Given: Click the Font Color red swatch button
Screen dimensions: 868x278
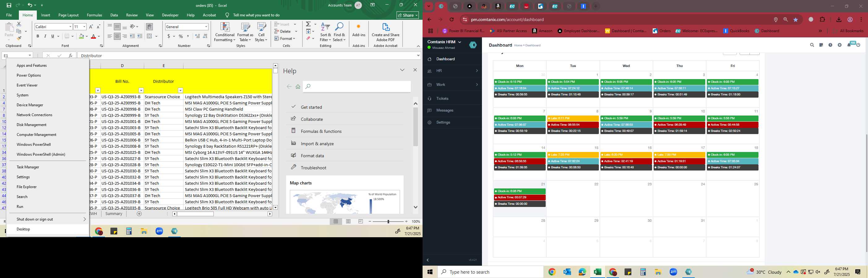Looking at the screenshot, I should tap(93, 36).
